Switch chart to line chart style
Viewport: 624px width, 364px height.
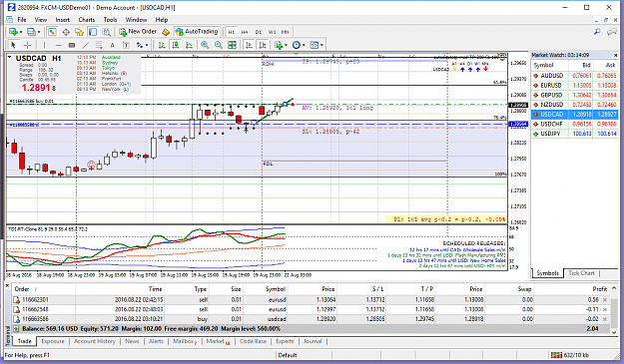pos(189,45)
